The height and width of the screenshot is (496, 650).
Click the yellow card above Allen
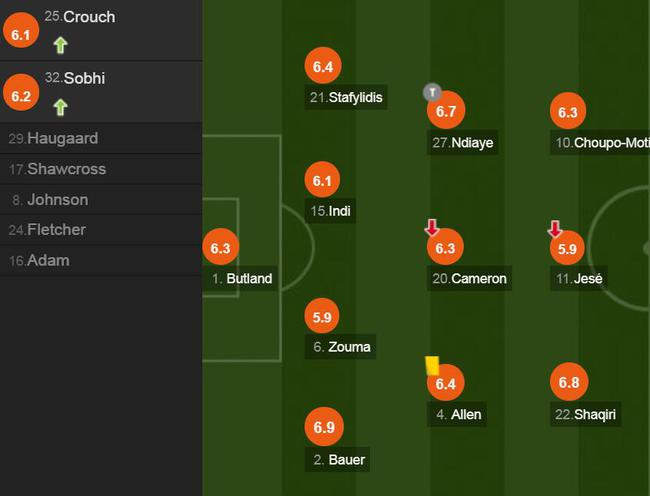[x=433, y=365]
